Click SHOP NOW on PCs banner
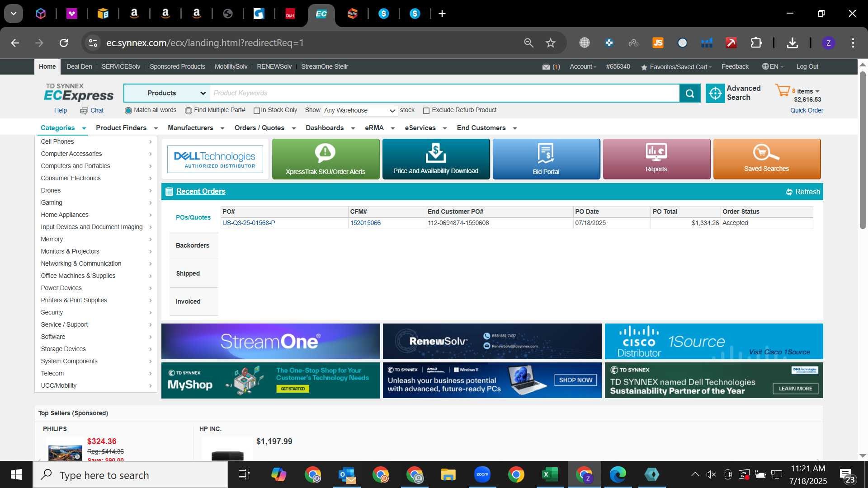The width and height of the screenshot is (868, 488). pyautogui.click(x=576, y=380)
